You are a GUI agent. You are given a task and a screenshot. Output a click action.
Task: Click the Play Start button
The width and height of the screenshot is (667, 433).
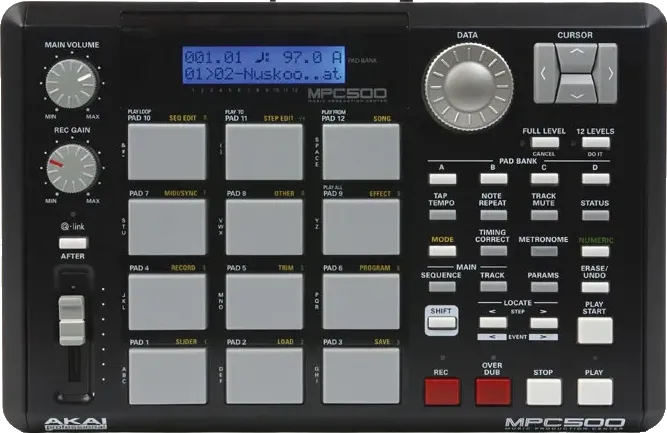click(595, 330)
